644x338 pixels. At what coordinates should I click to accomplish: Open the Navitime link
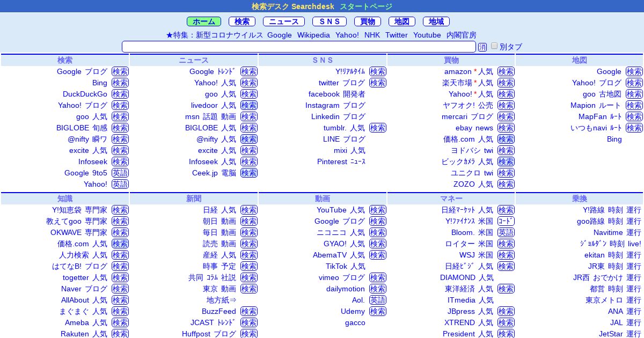[608, 232]
